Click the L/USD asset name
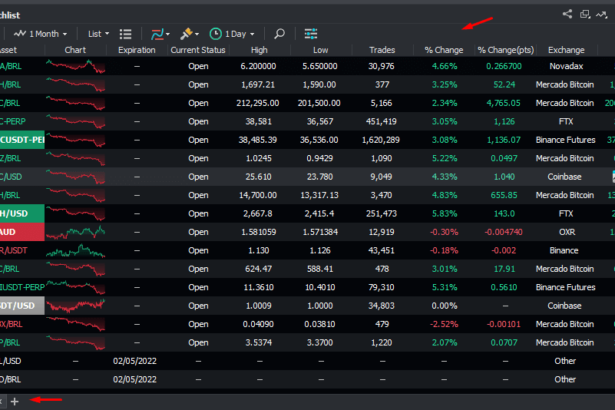Viewport: 615px width, 410px height. point(11,361)
